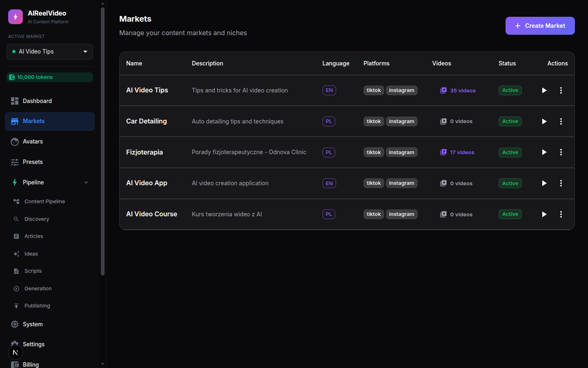Viewport: 588px width, 368px height.
Task: Click the AIReelVideo lightning logo
Action: 15,16
